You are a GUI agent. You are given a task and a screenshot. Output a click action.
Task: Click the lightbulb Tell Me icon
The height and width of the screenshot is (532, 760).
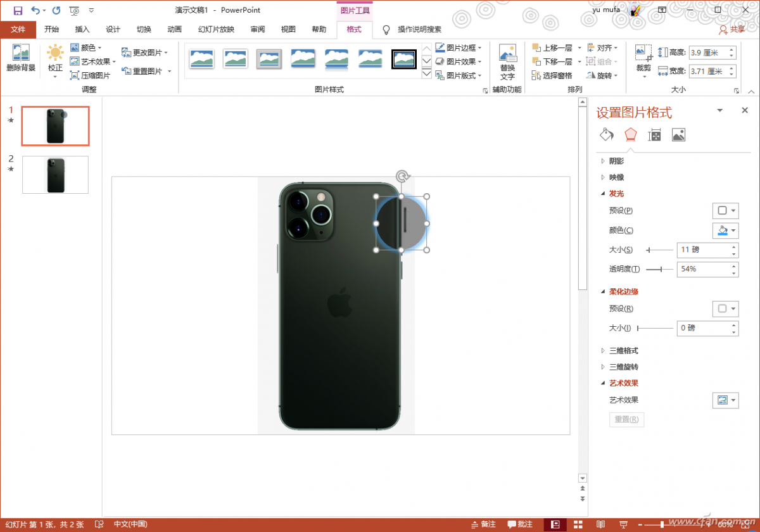pyautogui.click(x=386, y=29)
